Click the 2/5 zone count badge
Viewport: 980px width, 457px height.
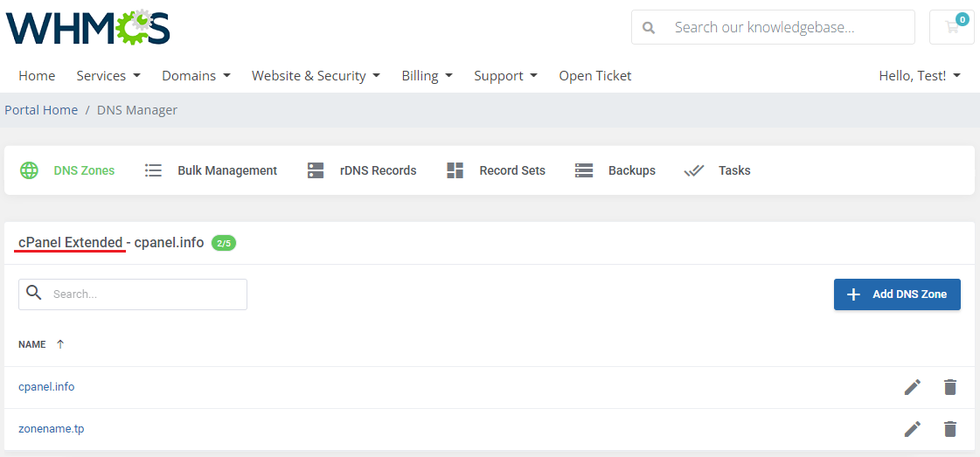(x=224, y=243)
